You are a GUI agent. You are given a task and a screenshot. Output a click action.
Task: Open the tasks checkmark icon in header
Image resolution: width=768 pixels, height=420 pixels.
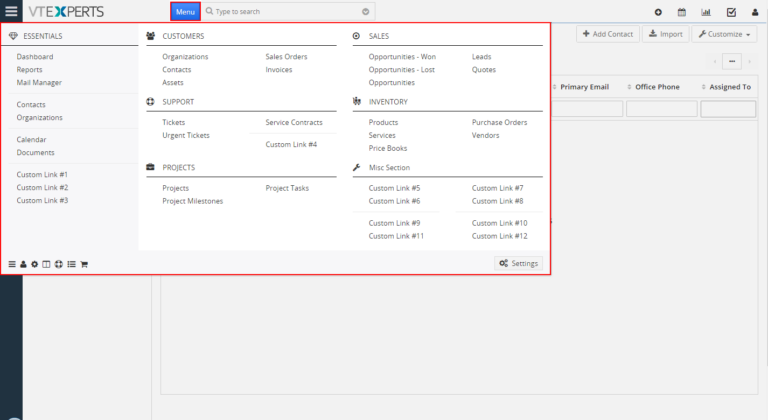(731, 12)
